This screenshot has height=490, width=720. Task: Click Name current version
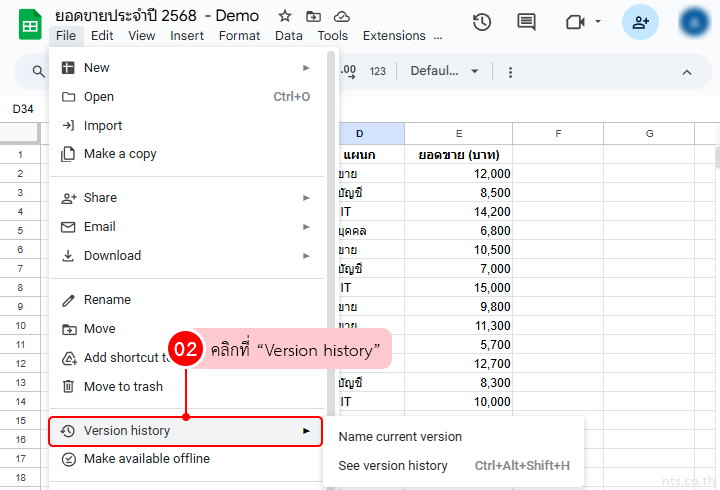(x=400, y=437)
